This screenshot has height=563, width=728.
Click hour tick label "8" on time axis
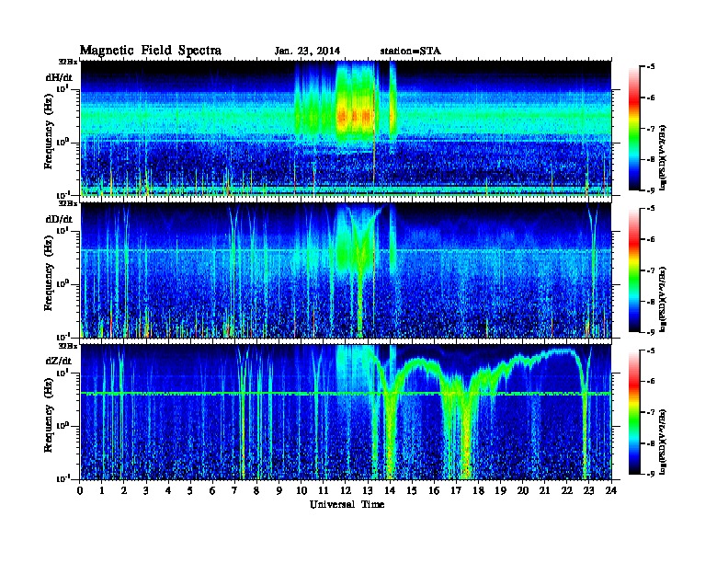pyautogui.click(x=256, y=490)
